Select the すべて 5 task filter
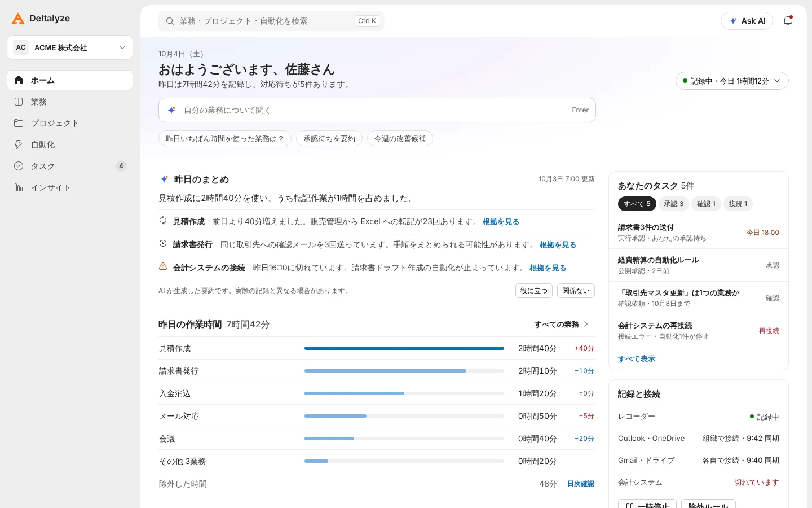 [637, 204]
